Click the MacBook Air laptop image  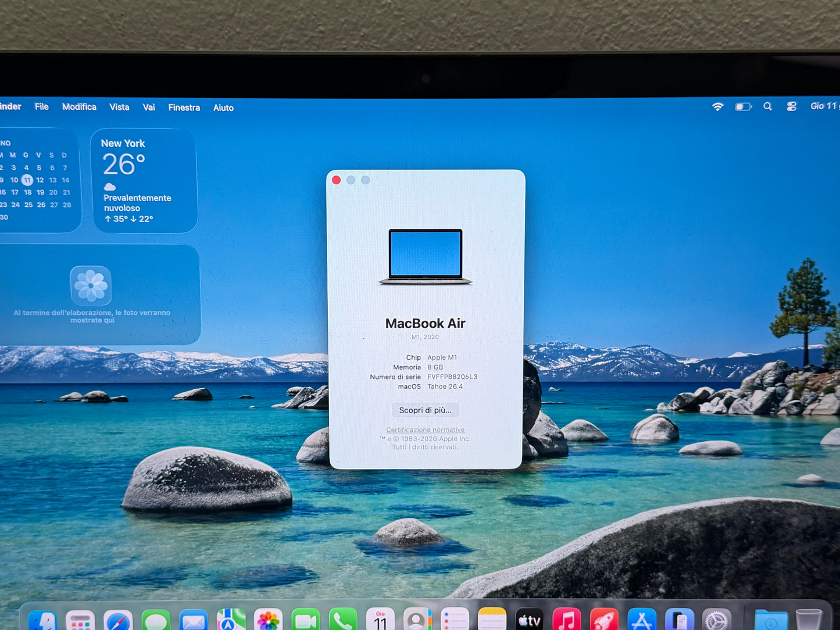coord(426,256)
